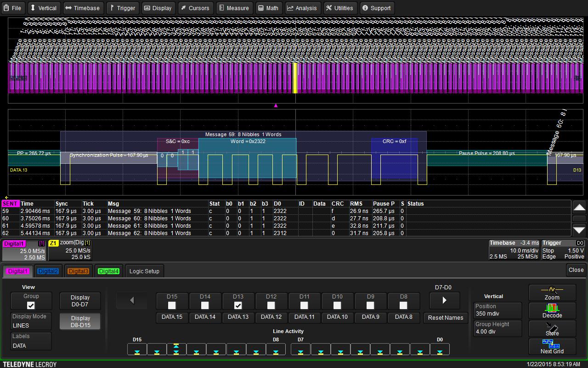The width and height of the screenshot is (588, 368).
Task: Toggle the Group checkbox
Action: pos(31,305)
